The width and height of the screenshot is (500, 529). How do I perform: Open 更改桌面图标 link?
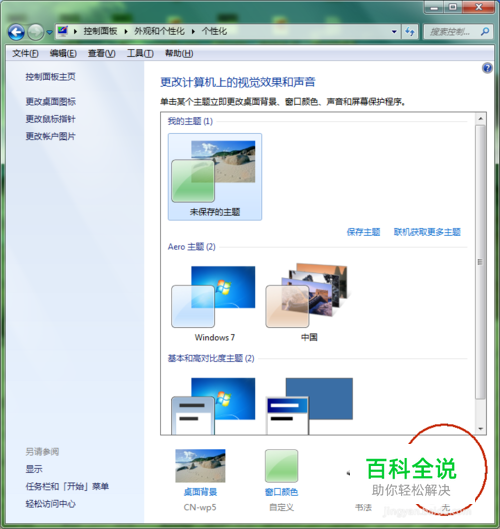tap(51, 102)
